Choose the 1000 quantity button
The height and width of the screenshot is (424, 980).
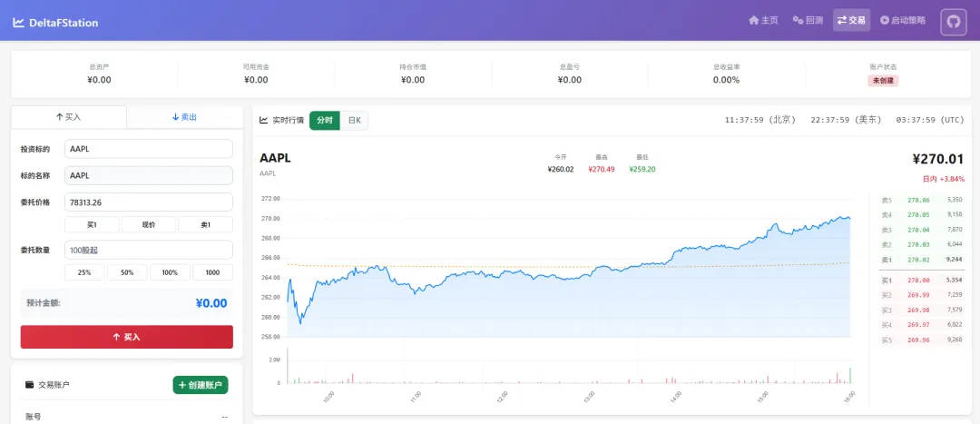[x=212, y=272]
